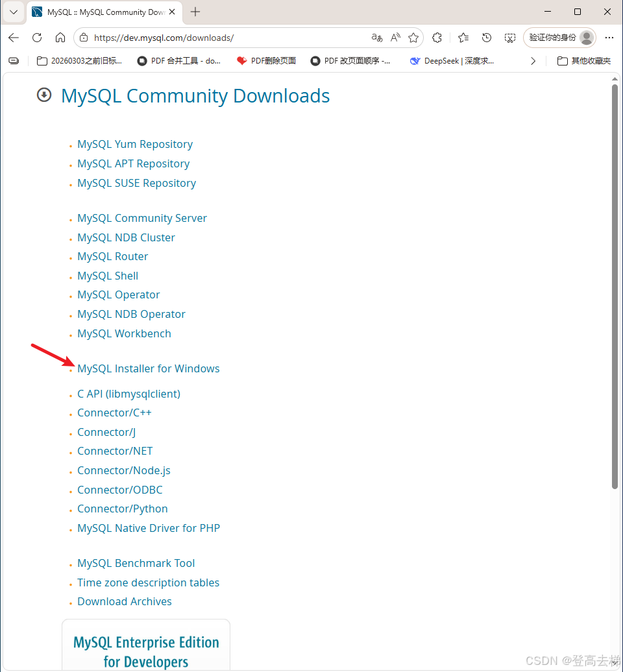Open MySQL Shell link
623x672 pixels.
coord(108,276)
